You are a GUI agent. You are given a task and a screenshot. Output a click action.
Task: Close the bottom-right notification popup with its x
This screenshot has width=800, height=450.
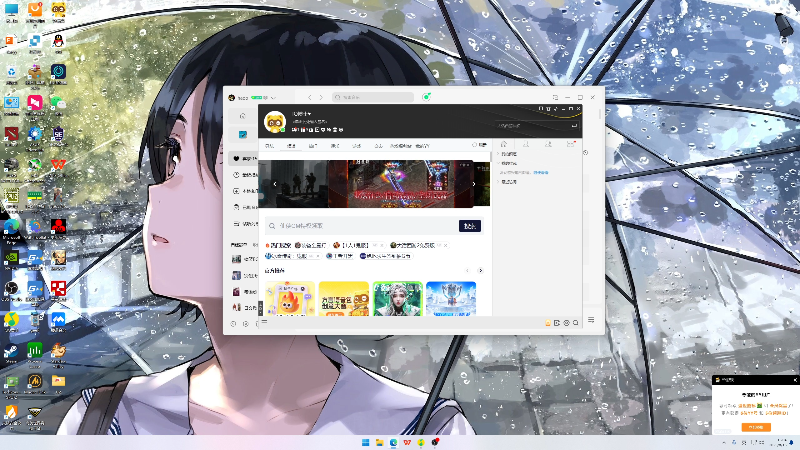[x=795, y=380]
